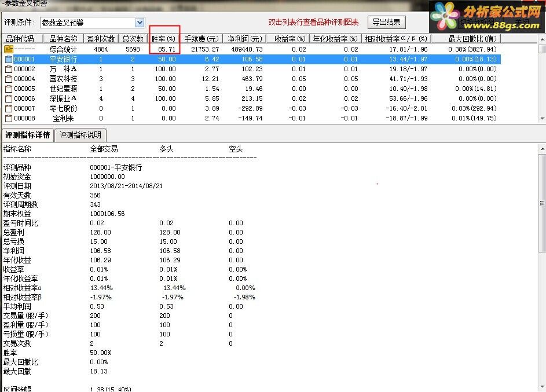Image resolution: width=546 pixels, height=392 pixels.
Task: Switch to the 评测指标说明 tab
Action: click(x=80, y=135)
